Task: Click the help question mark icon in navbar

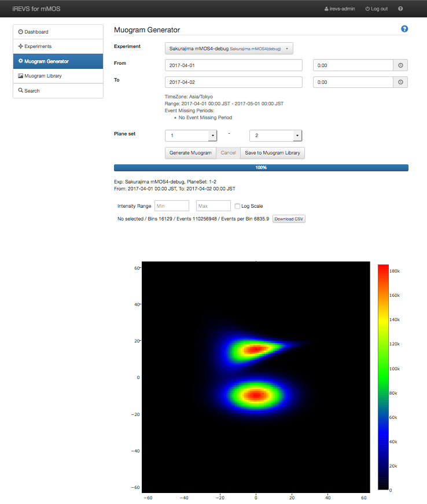Action: tap(400, 9)
